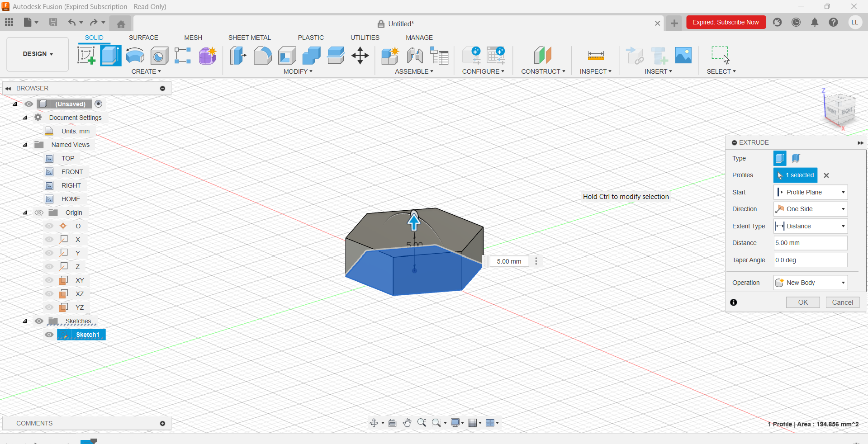Open the Create Form purple icon
Viewport: 868px width, 444px height.
tap(208, 56)
